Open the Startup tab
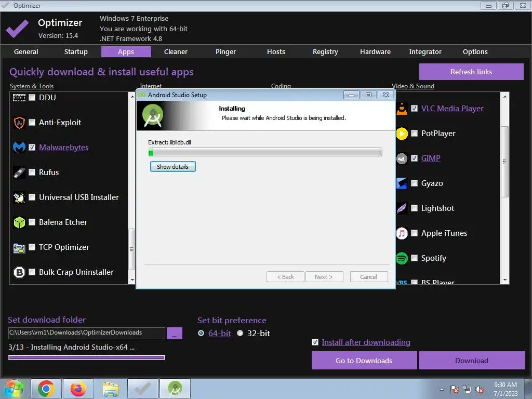 pos(76,52)
